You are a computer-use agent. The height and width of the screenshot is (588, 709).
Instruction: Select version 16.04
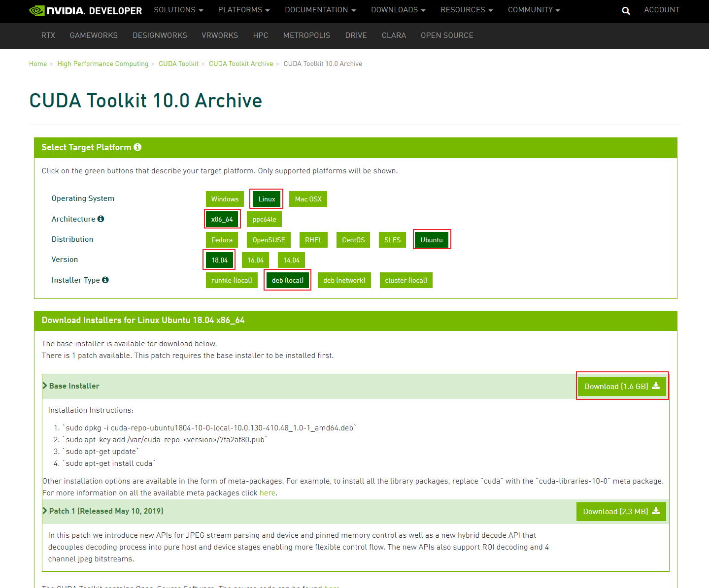[255, 260]
